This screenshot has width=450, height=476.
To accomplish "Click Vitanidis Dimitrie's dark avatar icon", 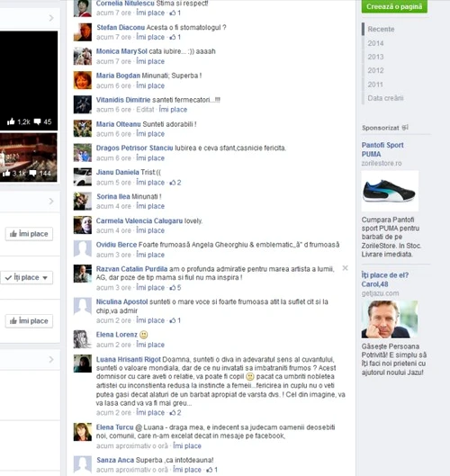I will coord(83,104).
